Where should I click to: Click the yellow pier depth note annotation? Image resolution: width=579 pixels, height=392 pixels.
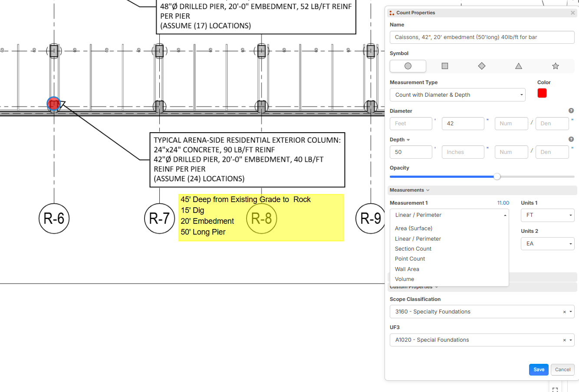tap(261, 218)
